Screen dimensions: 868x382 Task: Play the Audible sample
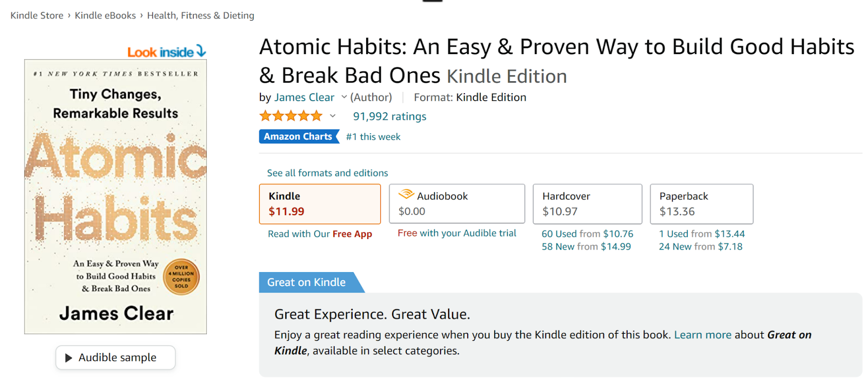[115, 358]
